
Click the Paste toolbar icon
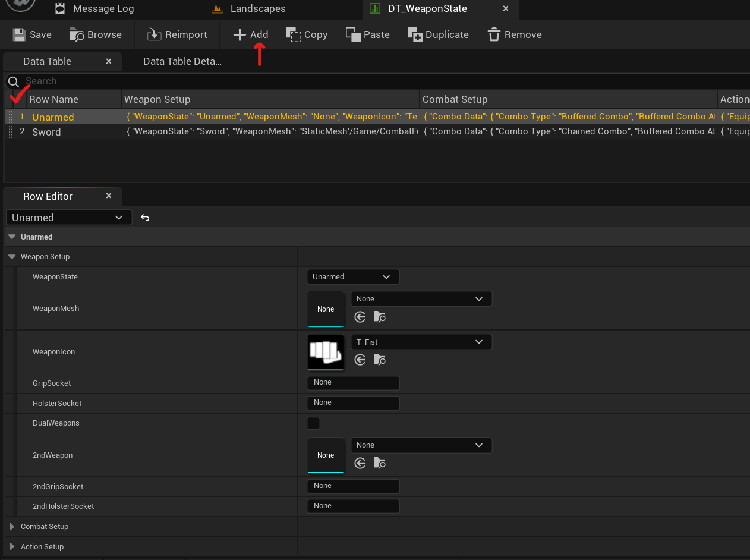click(x=351, y=34)
